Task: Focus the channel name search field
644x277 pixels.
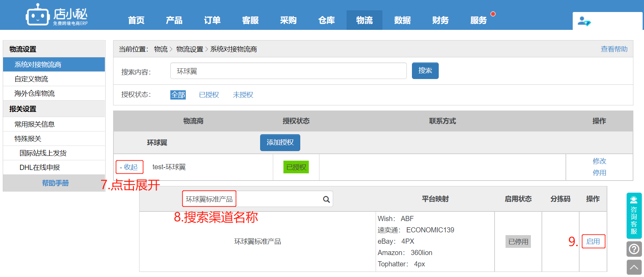Action: tap(257, 199)
